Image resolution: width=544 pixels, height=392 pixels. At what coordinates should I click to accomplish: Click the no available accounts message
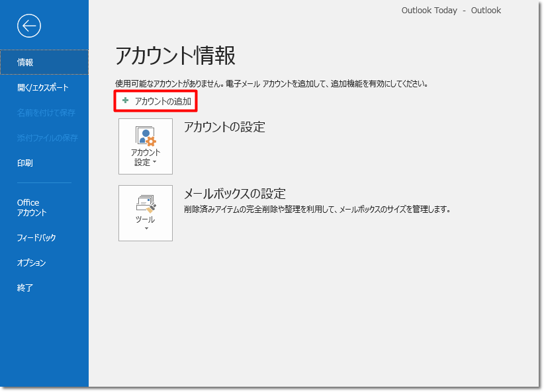click(271, 84)
